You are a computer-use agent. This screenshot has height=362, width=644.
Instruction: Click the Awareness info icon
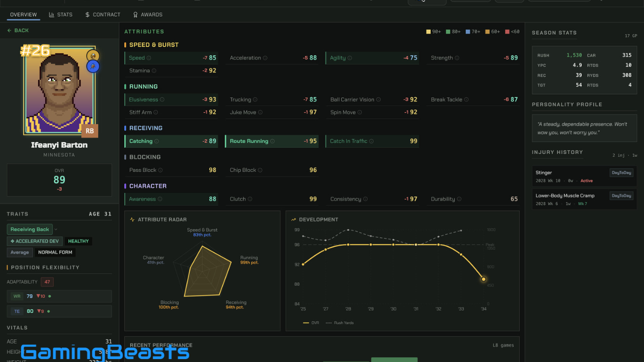coord(160,199)
